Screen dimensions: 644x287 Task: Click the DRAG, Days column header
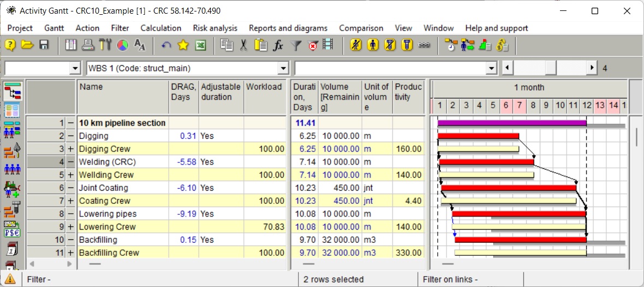[184, 97]
